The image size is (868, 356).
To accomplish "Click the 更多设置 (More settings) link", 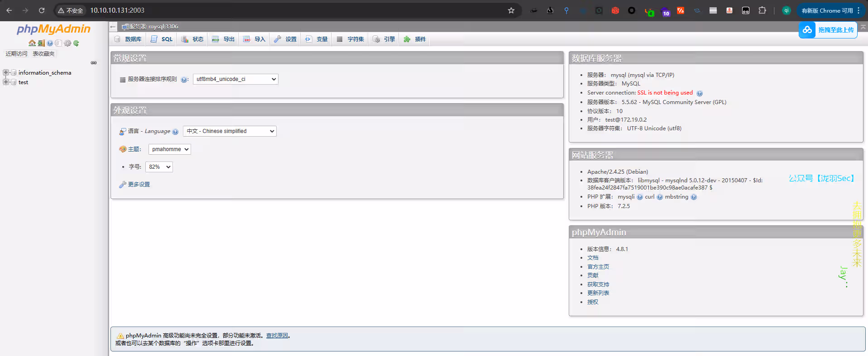I will point(139,185).
